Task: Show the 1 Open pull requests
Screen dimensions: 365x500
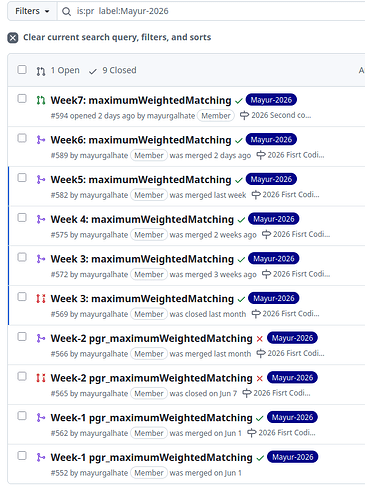Action: click(58, 70)
